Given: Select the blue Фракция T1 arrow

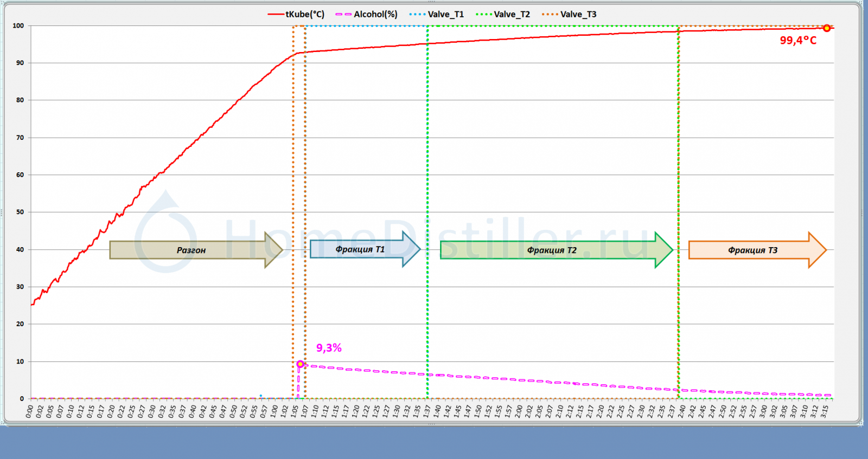Looking at the screenshot, I should point(360,249).
